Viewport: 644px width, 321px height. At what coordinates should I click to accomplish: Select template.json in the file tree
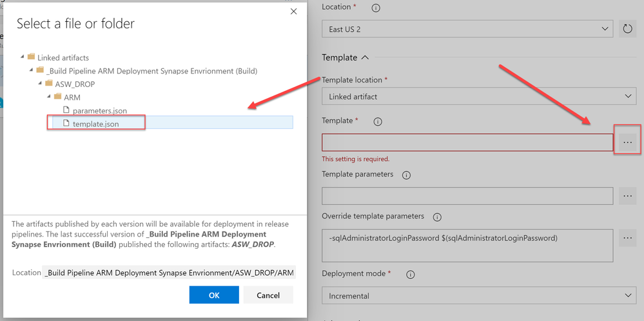(x=95, y=123)
